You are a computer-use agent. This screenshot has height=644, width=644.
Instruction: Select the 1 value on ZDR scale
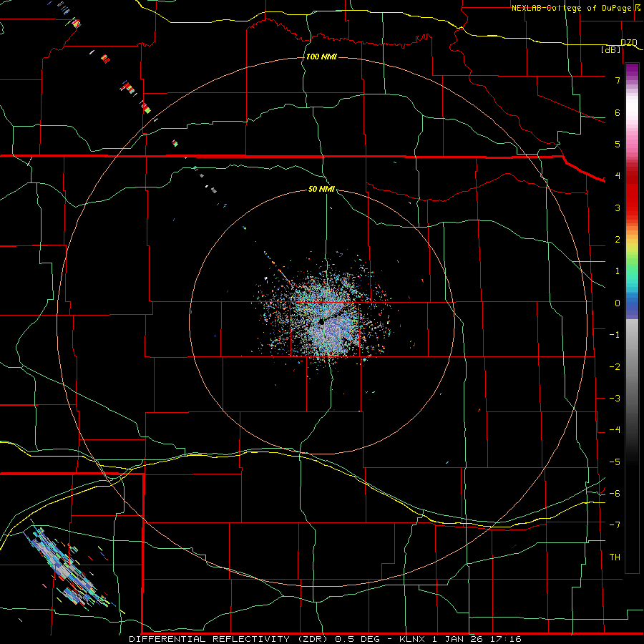[618, 271]
